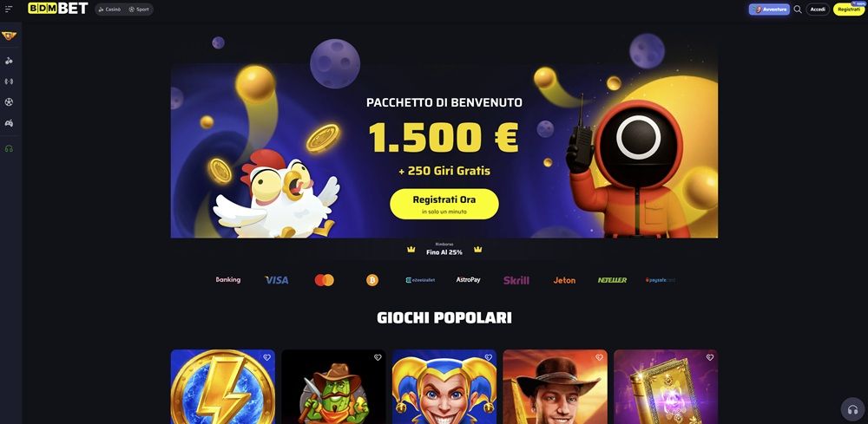The width and height of the screenshot is (868, 424).
Task: Open the live broadcast icon in sidebar
Action: point(9,82)
